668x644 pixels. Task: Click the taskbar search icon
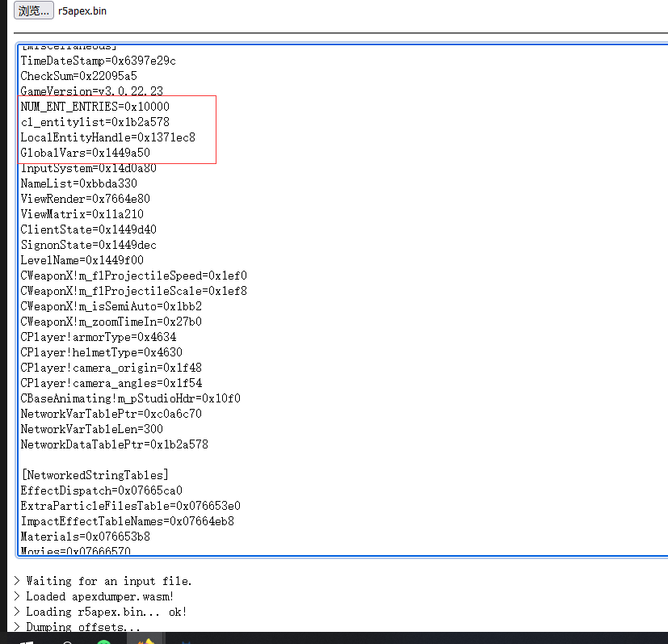tap(66, 641)
